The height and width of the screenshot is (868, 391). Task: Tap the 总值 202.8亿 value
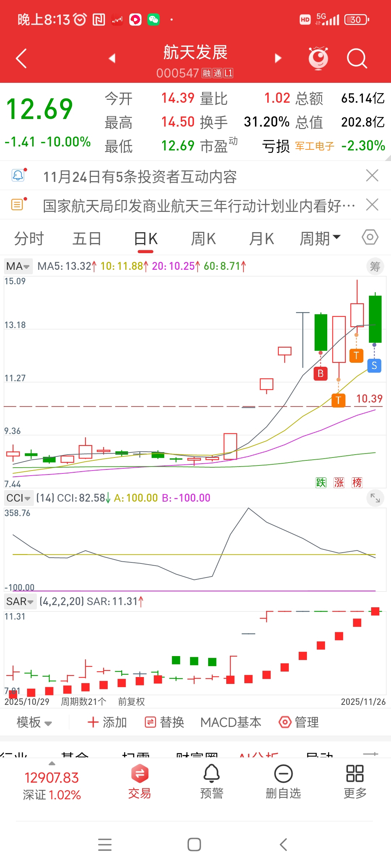363,122
